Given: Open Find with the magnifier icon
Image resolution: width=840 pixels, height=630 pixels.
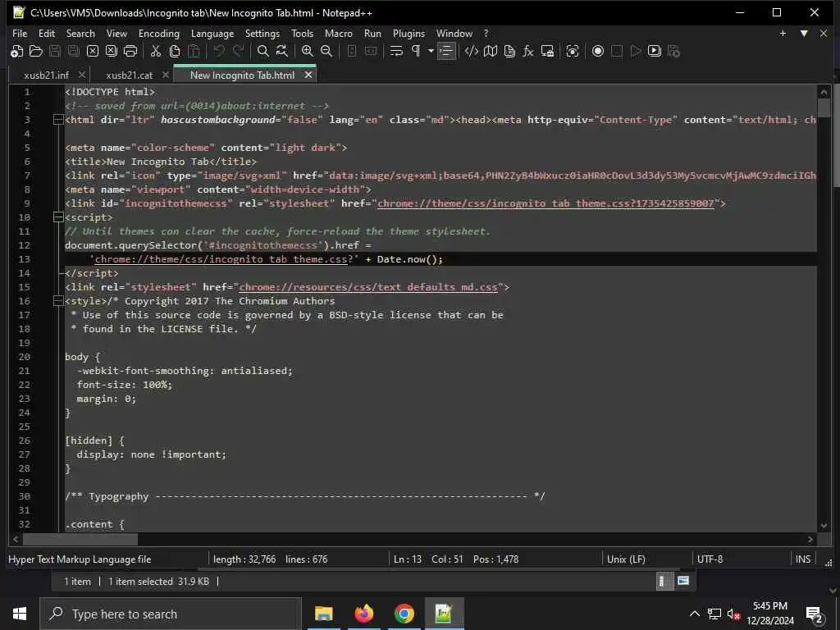Looking at the screenshot, I should tap(263, 52).
